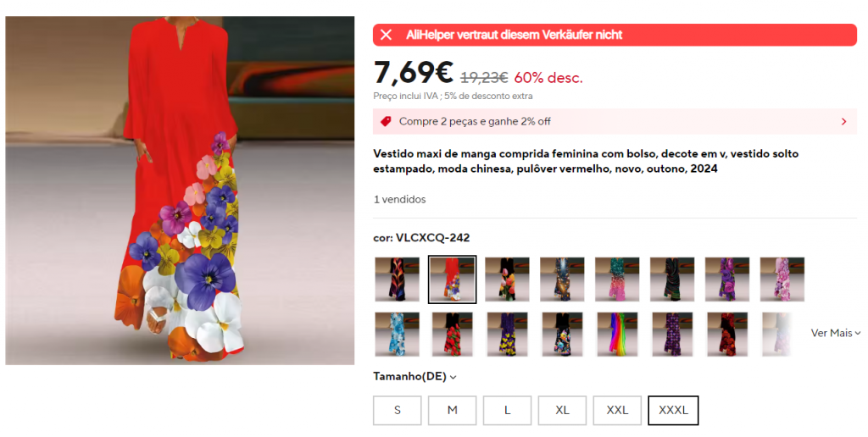Select the XXXL size option
The image size is (868, 437).
[673, 411]
